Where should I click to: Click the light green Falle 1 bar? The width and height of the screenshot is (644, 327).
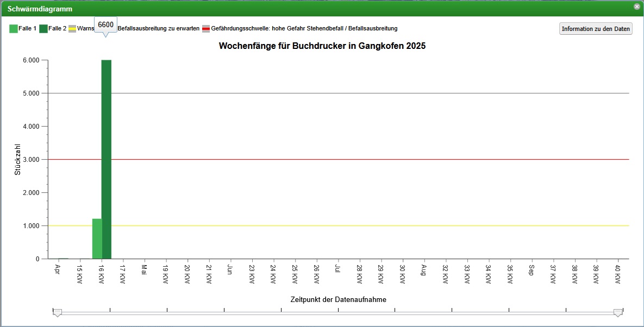pos(97,239)
